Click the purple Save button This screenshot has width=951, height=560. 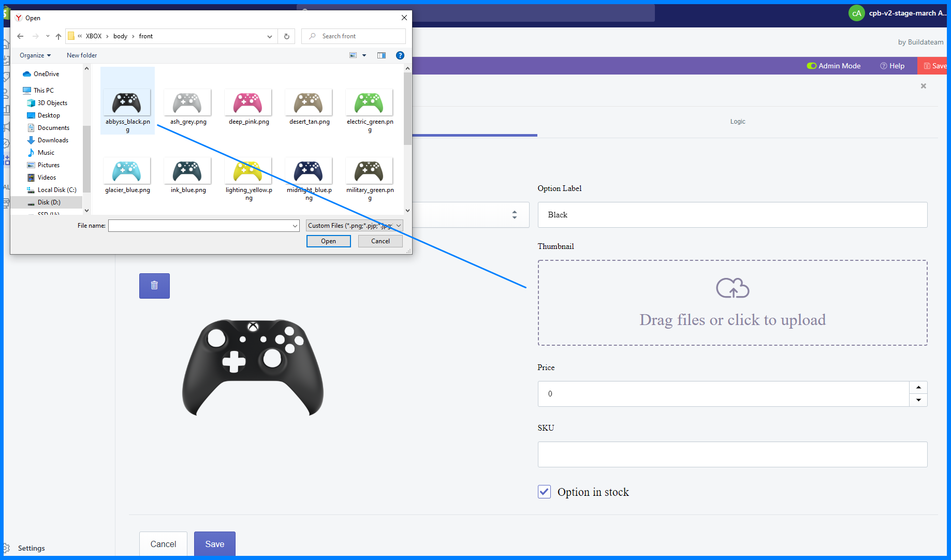214,544
